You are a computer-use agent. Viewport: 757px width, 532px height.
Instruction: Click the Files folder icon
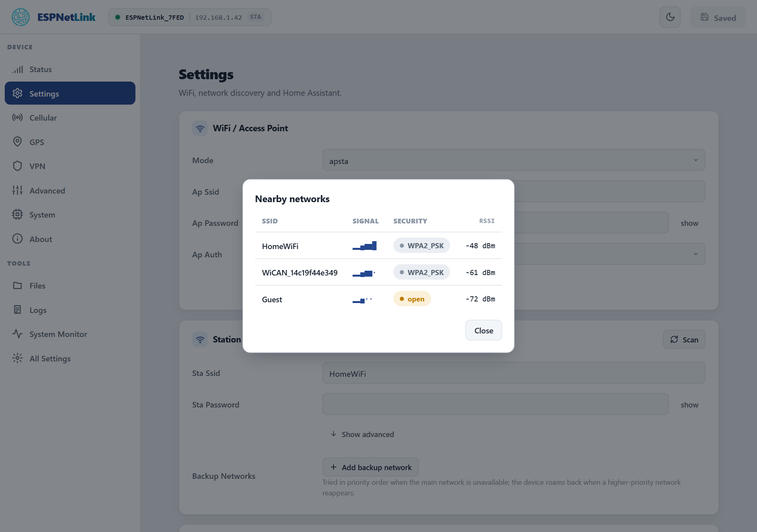17,285
